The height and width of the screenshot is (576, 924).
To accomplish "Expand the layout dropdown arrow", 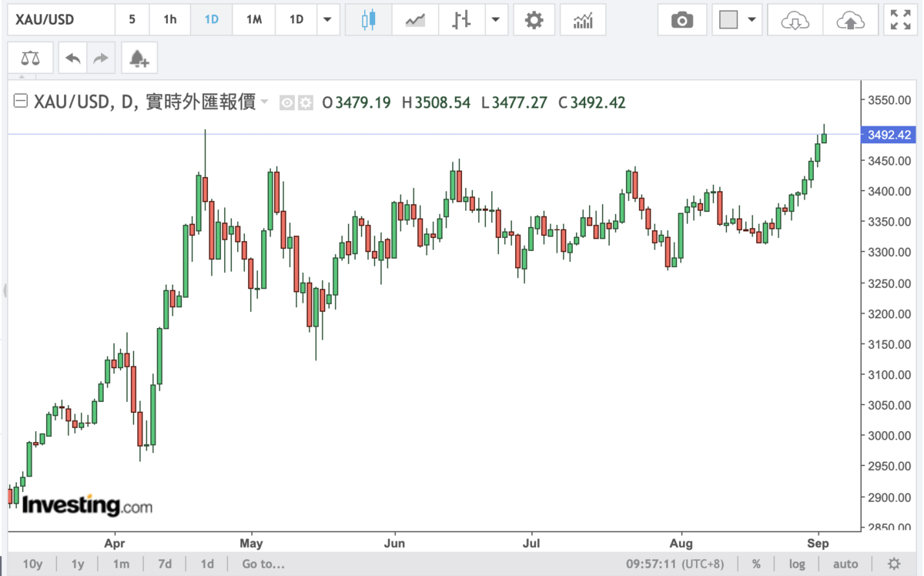I will [752, 20].
